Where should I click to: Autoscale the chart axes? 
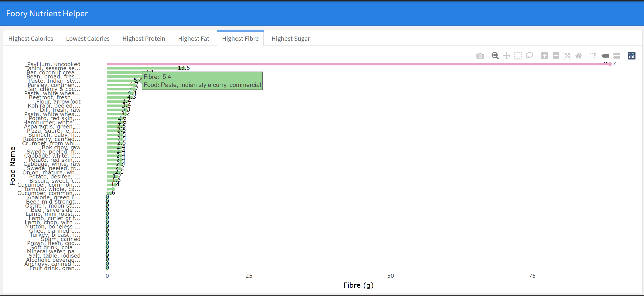pyautogui.click(x=567, y=56)
